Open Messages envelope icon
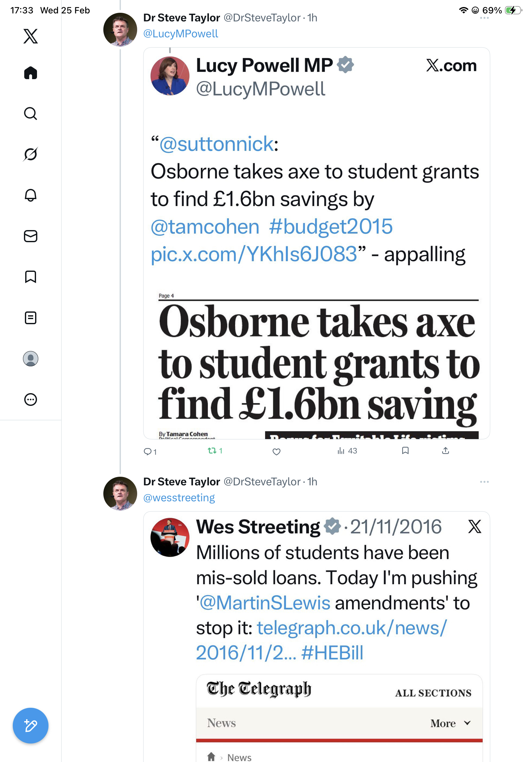The width and height of the screenshot is (532, 762). 31,236
